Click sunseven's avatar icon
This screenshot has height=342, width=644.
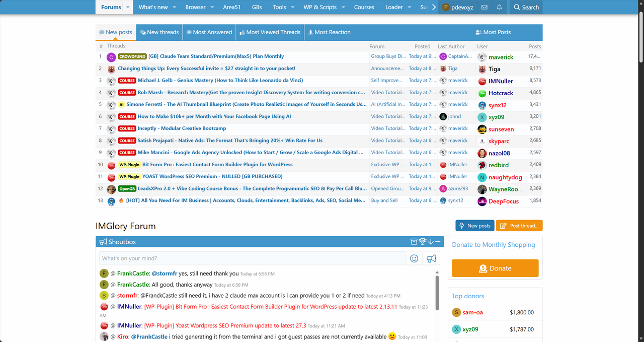482,129
